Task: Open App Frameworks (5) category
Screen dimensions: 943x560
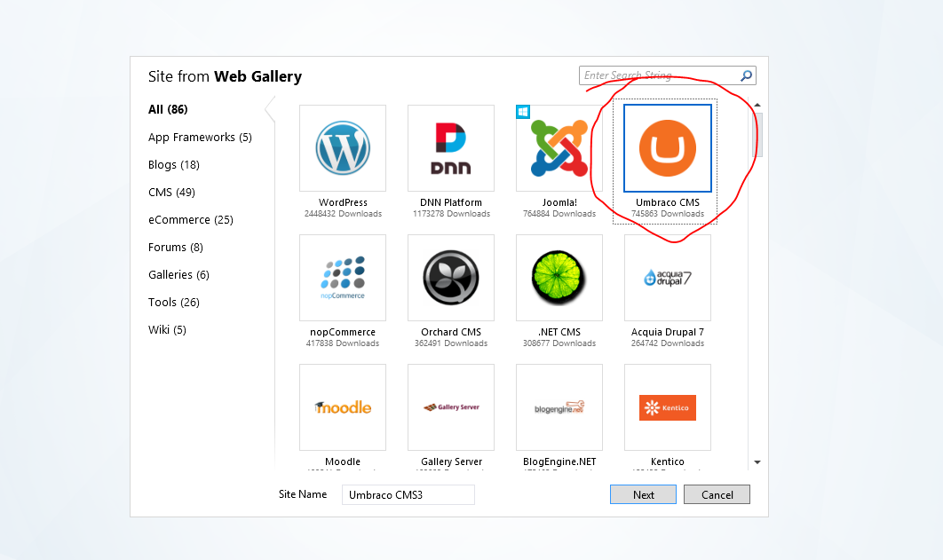Action: click(201, 137)
